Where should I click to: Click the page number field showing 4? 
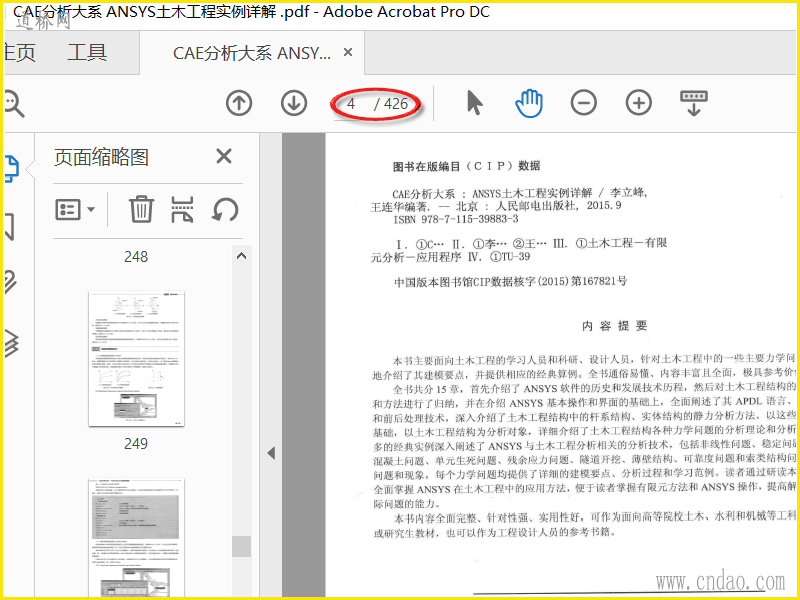(x=352, y=104)
